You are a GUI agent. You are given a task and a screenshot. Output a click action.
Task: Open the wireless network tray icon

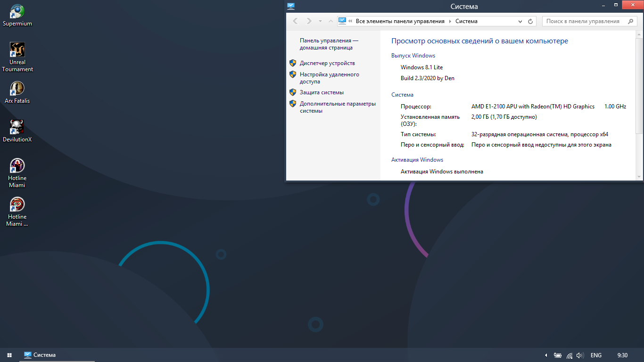[x=570, y=355]
